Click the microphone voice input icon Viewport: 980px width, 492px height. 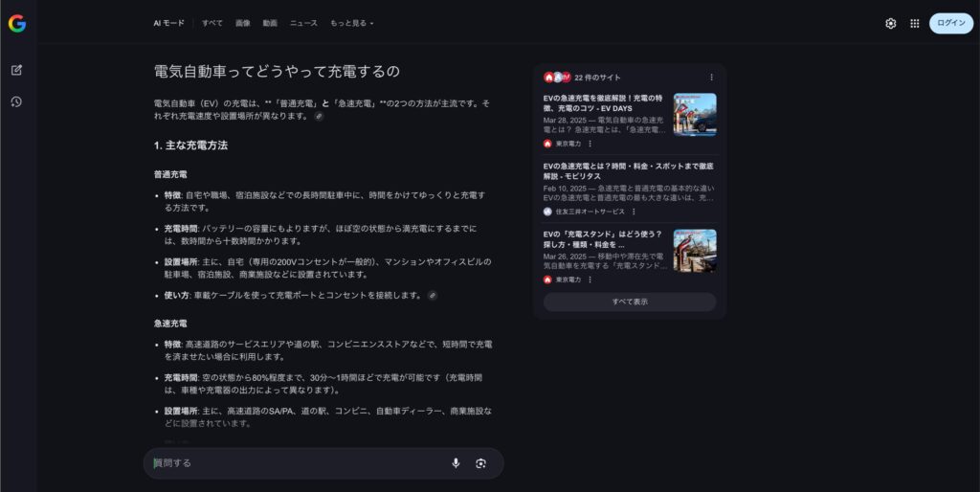(456, 463)
